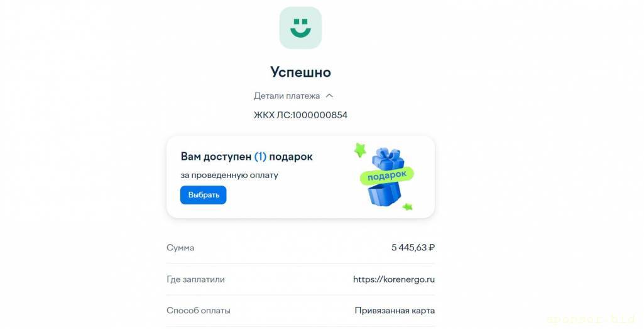
Task: Click the green 'подарок' ribbon label
Action: tap(386, 176)
